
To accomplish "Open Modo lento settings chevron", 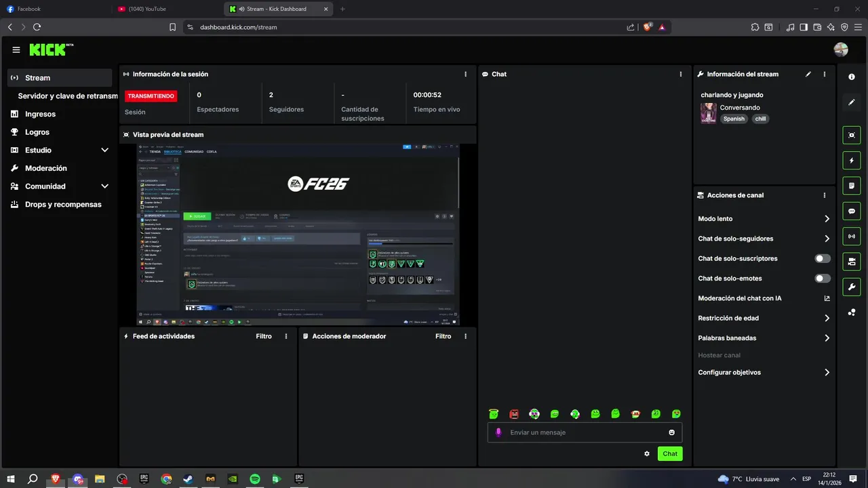I will coord(827,219).
